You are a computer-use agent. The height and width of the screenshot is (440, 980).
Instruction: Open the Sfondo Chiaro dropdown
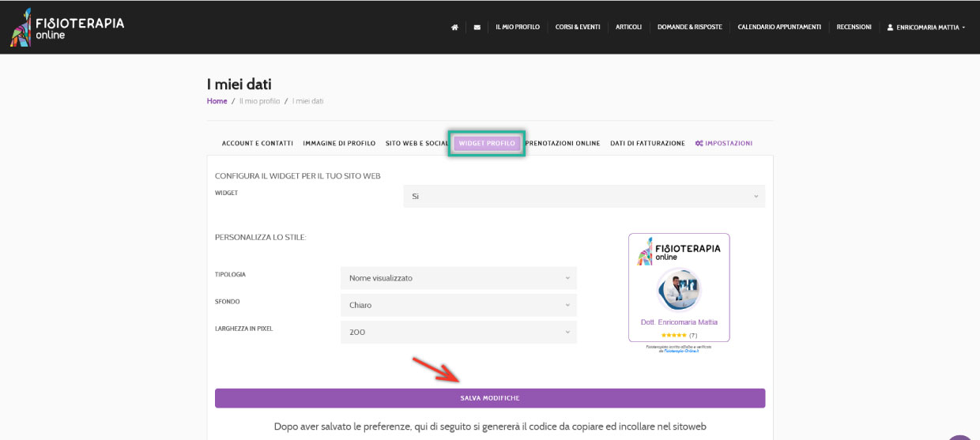click(458, 305)
